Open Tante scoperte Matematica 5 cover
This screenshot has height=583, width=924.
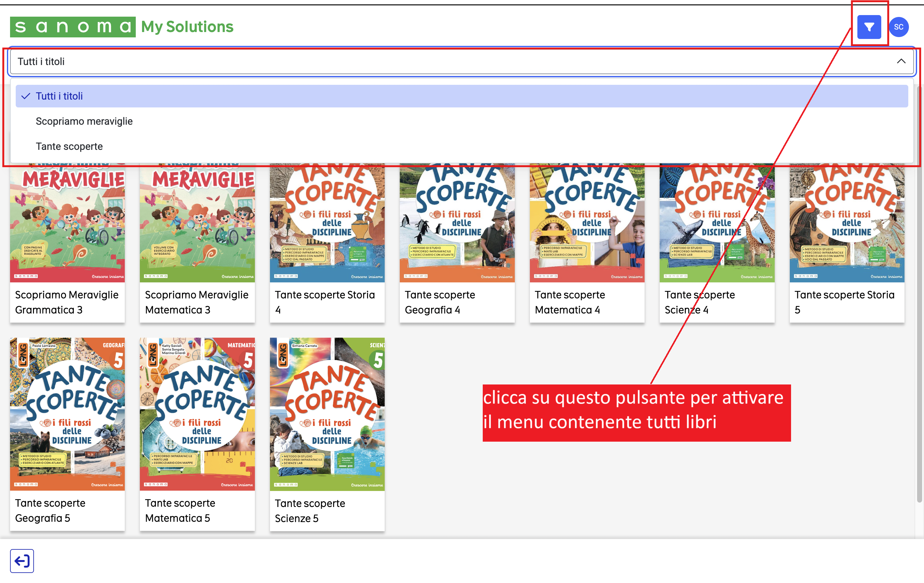[197, 414]
